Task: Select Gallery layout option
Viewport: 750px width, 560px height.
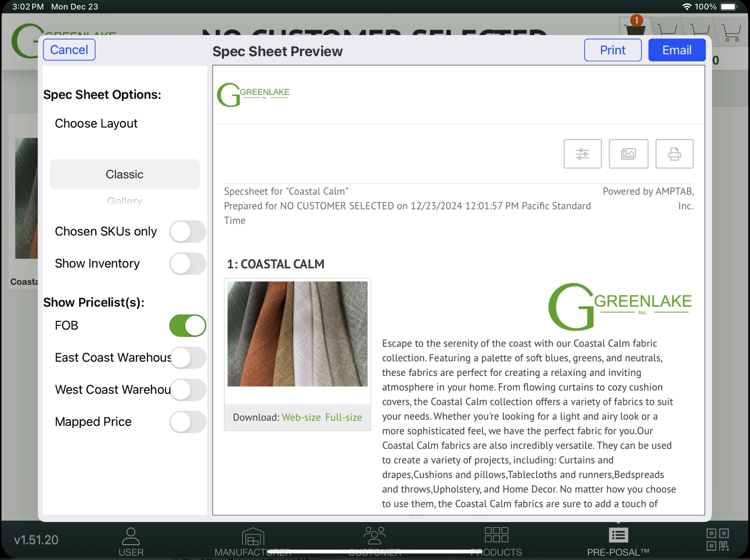Action: [125, 201]
